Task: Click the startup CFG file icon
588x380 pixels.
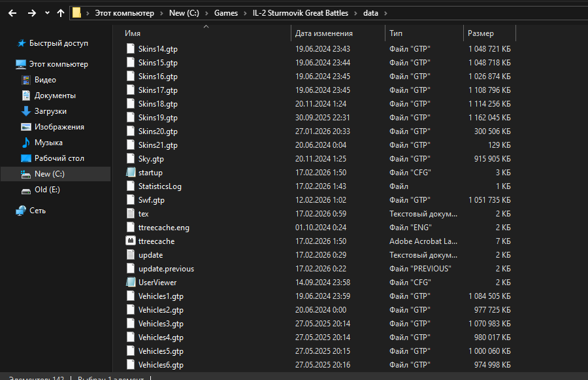Action: pos(131,173)
